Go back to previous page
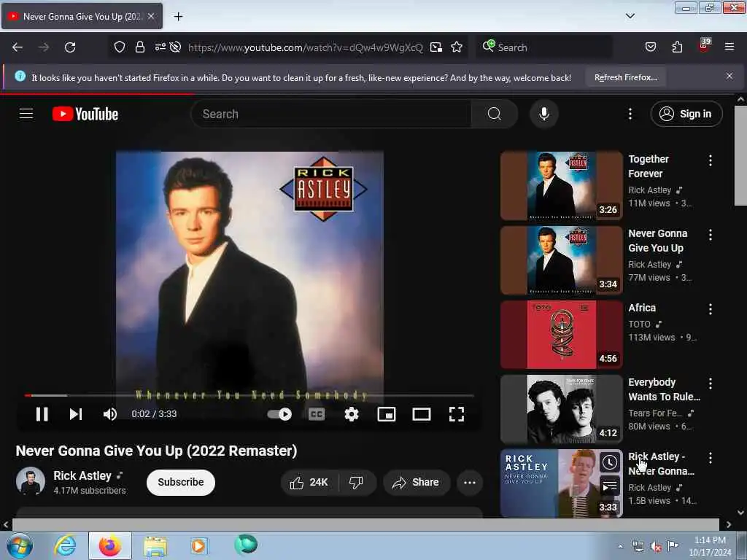This screenshot has width=747, height=560. (18, 47)
